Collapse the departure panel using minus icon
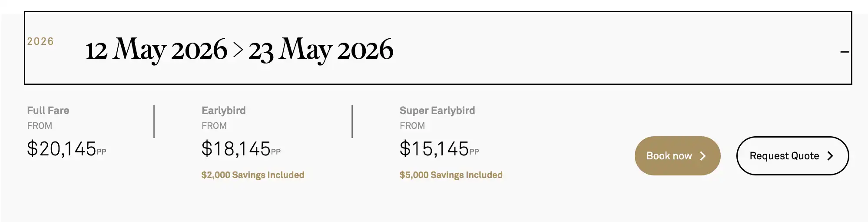 (844, 52)
